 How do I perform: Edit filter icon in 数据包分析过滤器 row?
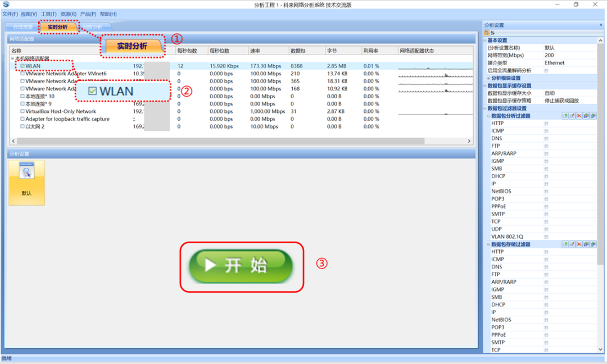[572, 116]
